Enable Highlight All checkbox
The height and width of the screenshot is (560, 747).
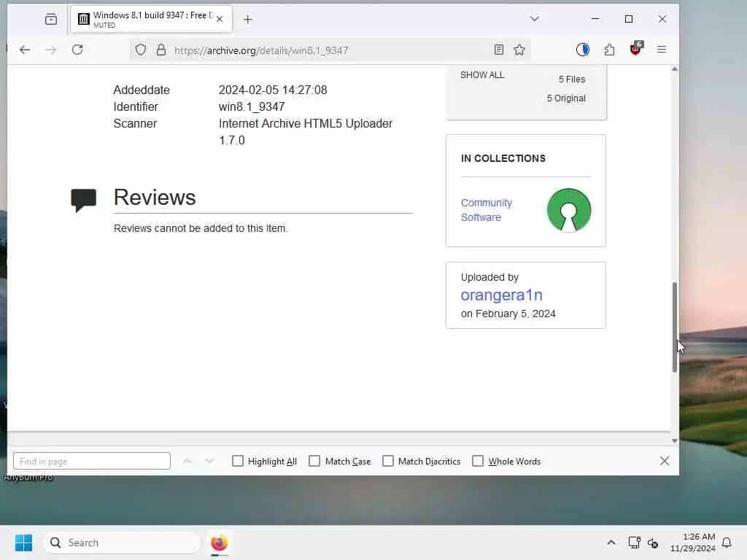pos(238,461)
